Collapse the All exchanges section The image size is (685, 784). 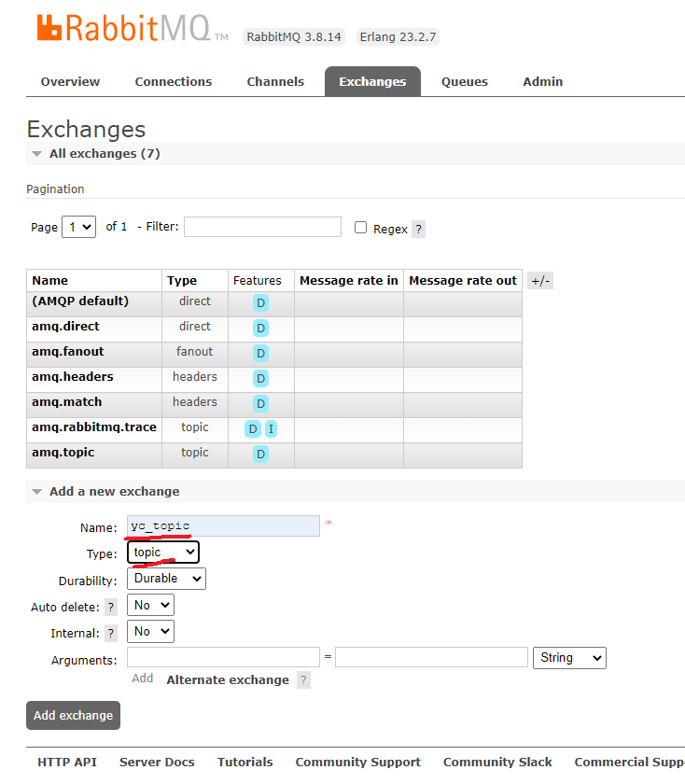[105, 153]
